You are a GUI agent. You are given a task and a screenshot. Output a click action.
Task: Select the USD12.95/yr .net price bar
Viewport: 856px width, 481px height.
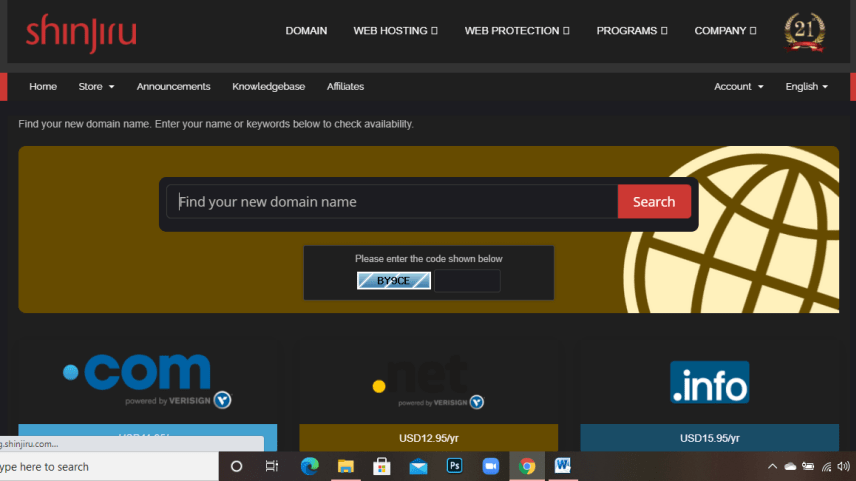coord(429,438)
